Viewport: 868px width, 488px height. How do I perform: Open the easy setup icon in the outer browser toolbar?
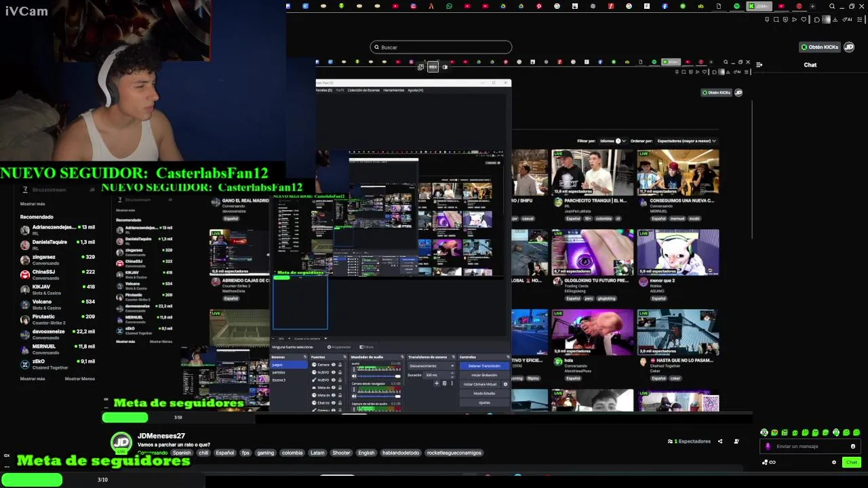point(860,20)
